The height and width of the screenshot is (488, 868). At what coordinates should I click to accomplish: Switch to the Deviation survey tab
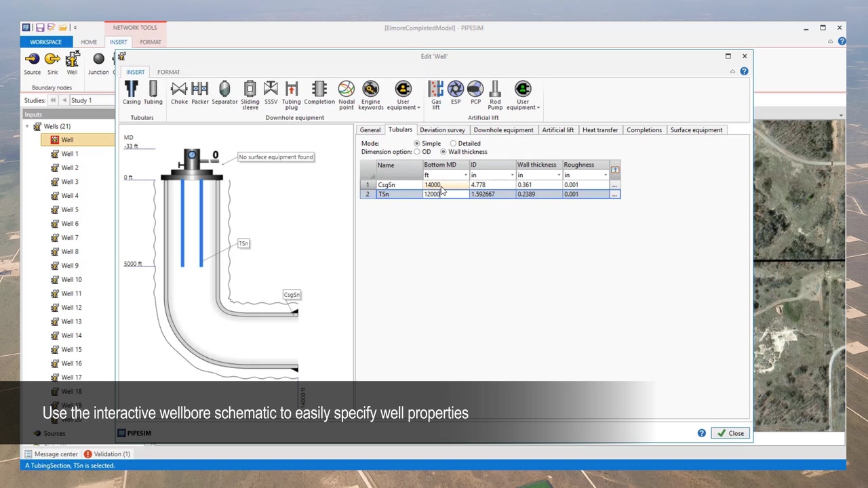(x=442, y=130)
